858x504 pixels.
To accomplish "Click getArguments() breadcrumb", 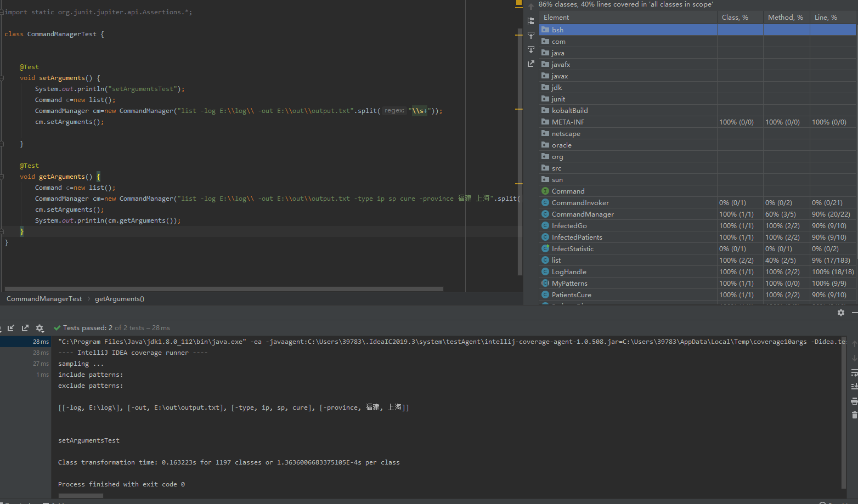I will pos(120,299).
